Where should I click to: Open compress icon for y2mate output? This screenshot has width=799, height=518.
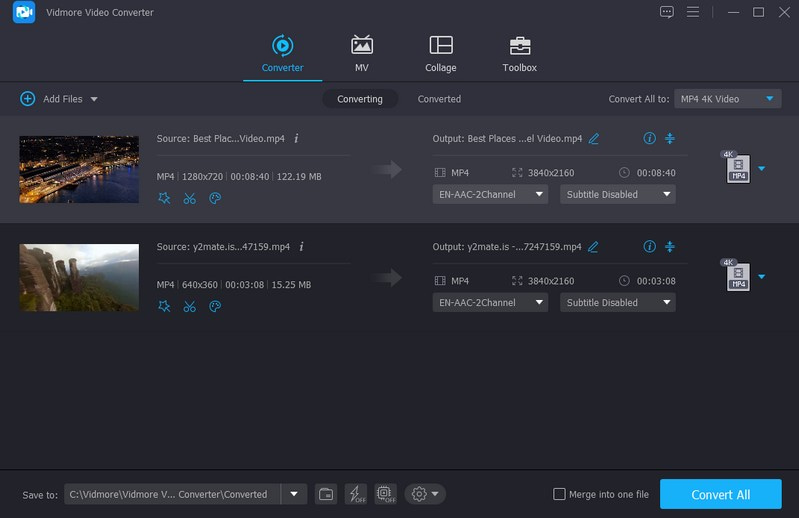[670, 247]
